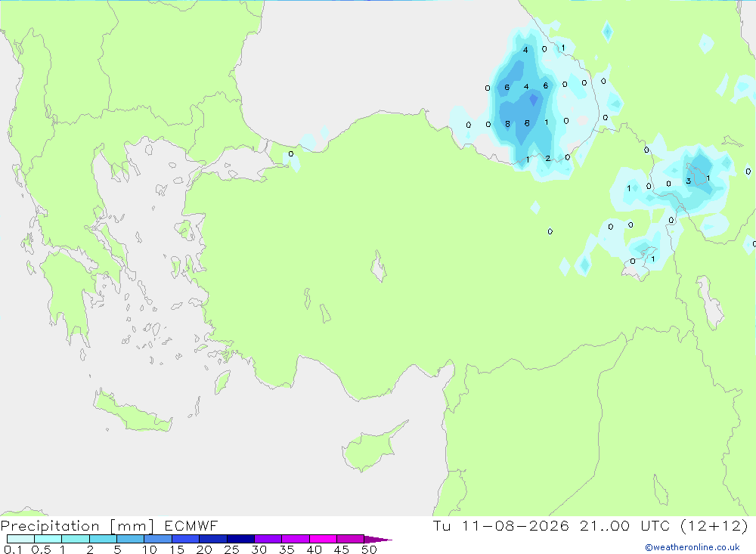Pick the 10–15 mm legend color swatch

(x=158, y=539)
